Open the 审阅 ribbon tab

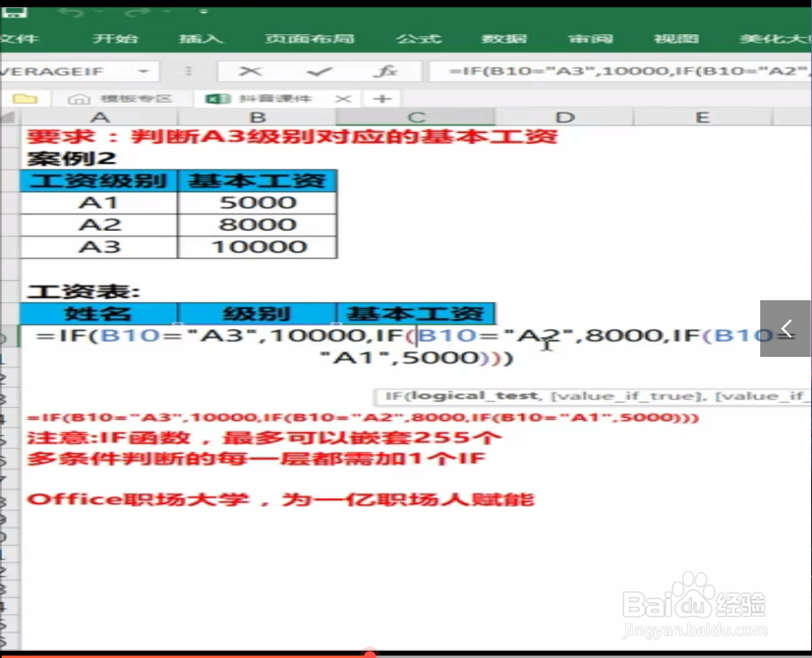(x=590, y=38)
